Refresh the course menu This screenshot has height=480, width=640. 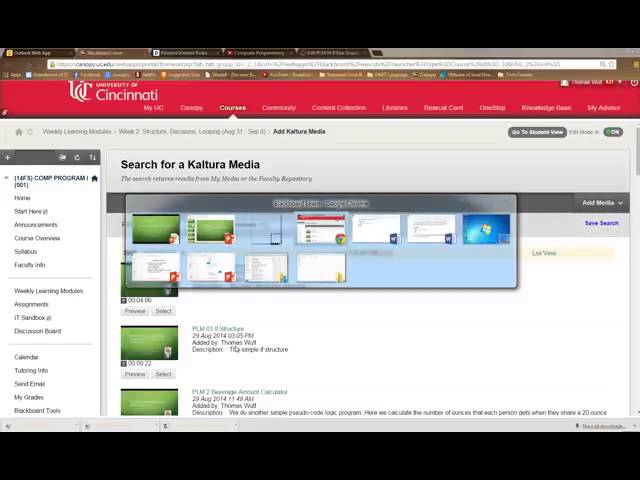[77, 157]
